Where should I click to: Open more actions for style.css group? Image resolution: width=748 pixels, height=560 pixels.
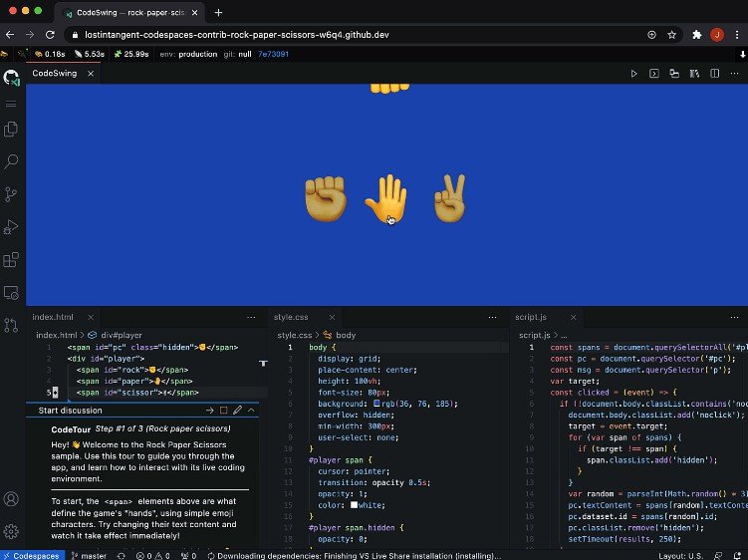pyautogui.click(x=492, y=318)
